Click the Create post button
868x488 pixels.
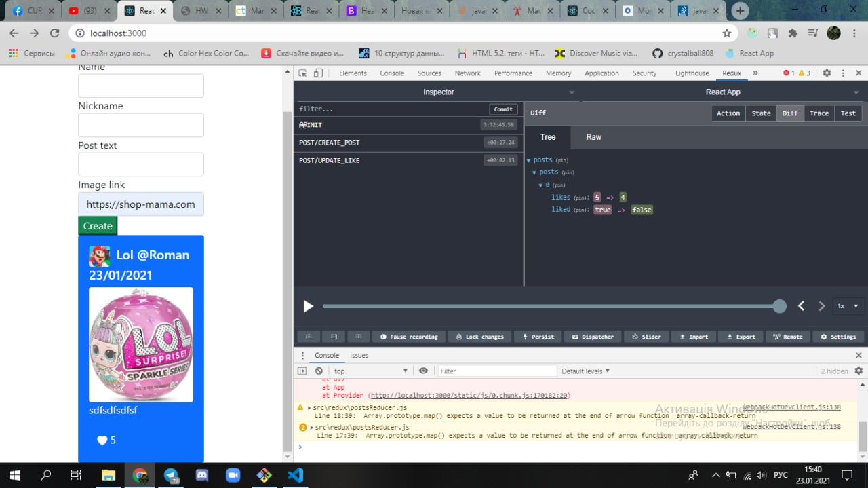click(x=98, y=226)
